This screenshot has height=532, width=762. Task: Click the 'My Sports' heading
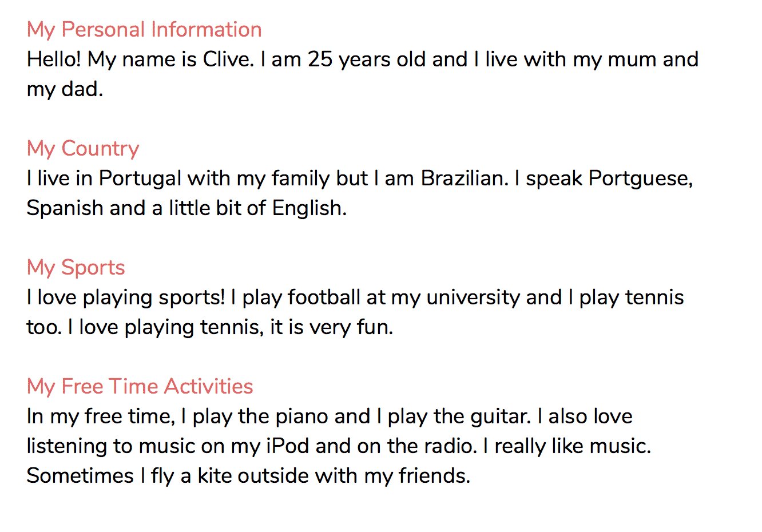76,268
